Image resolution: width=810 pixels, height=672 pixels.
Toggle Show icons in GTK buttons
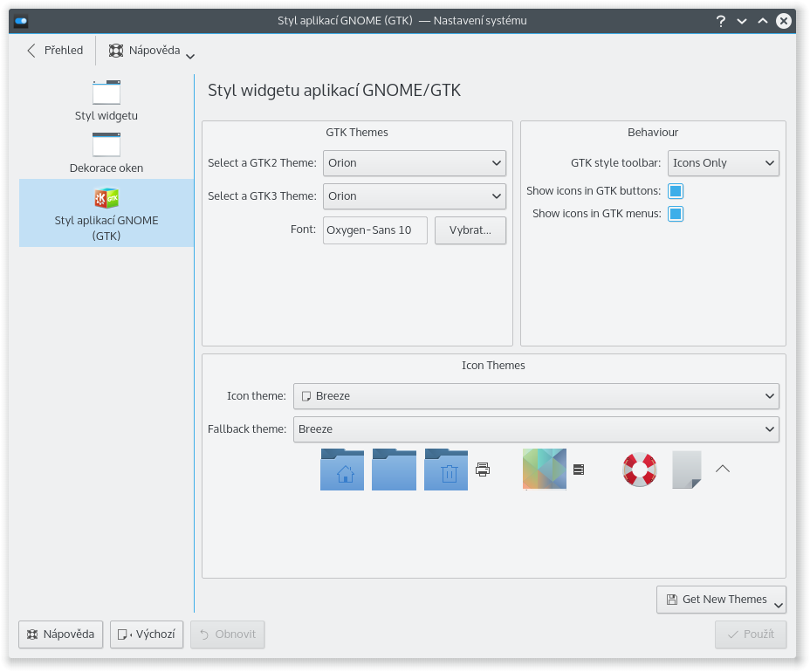tap(676, 191)
